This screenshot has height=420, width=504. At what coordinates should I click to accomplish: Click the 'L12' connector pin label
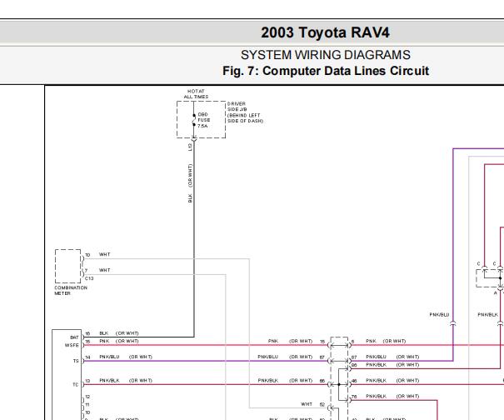click(190, 147)
